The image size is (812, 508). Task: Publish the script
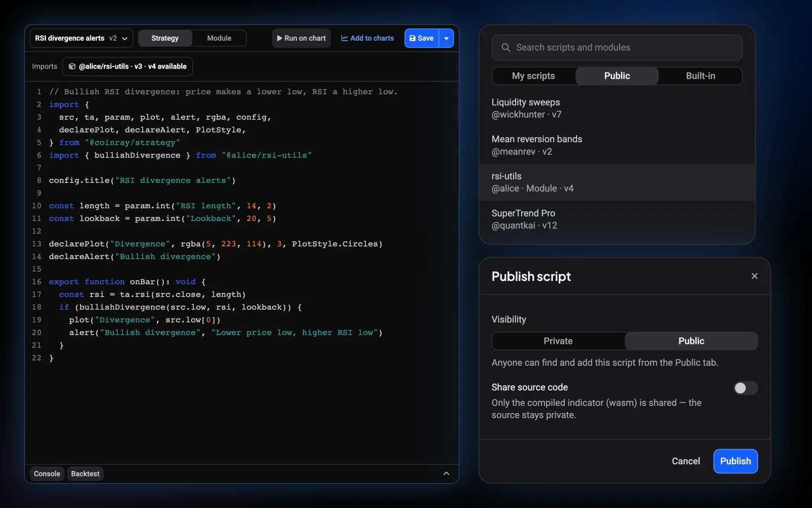[735, 461]
